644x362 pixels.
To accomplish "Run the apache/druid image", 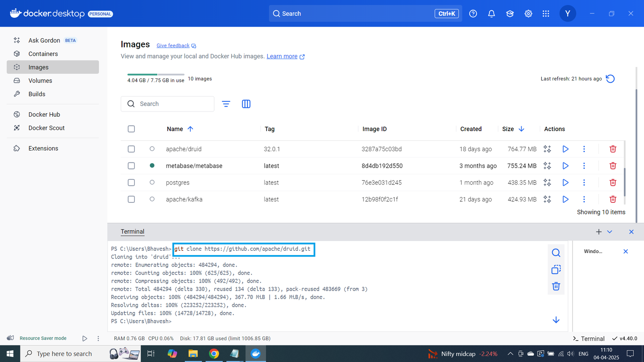I will [x=565, y=149].
